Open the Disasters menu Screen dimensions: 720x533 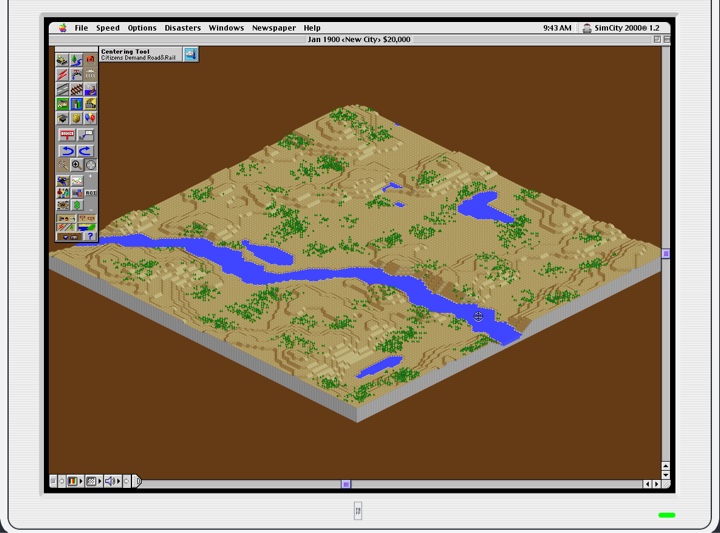(182, 28)
